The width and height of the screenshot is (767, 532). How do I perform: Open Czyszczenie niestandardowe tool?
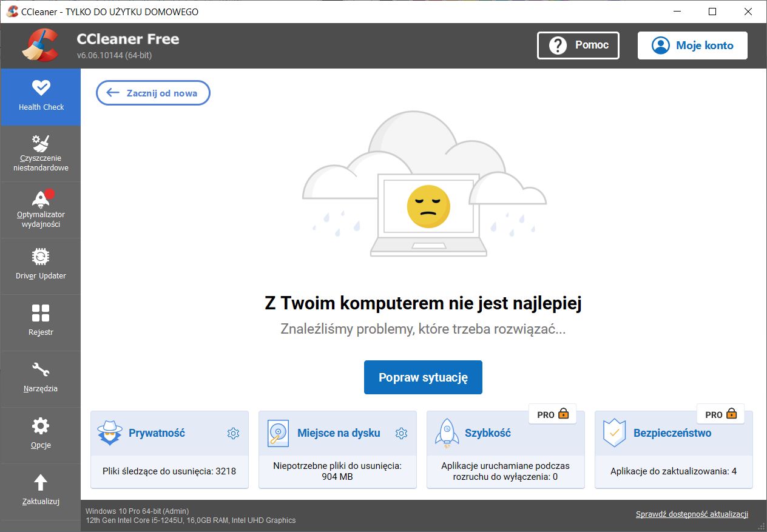(x=41, y=153)
